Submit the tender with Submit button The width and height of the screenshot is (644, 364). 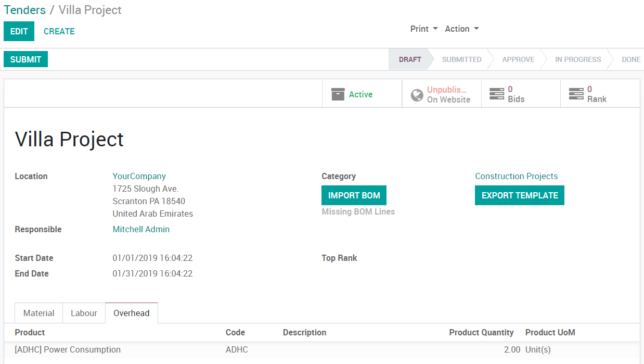coord(25,59)
